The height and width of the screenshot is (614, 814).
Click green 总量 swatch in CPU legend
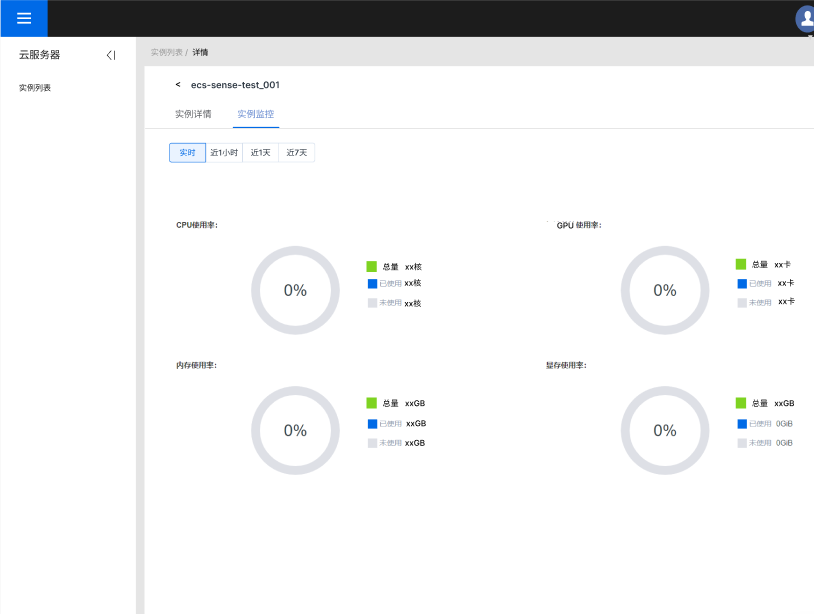tap(372, 267)
